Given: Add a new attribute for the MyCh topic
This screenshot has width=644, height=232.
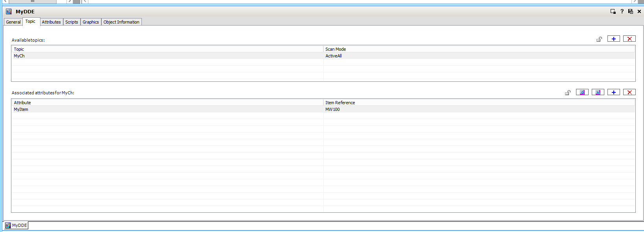Looking at the screenshot, I should point(613,92).
